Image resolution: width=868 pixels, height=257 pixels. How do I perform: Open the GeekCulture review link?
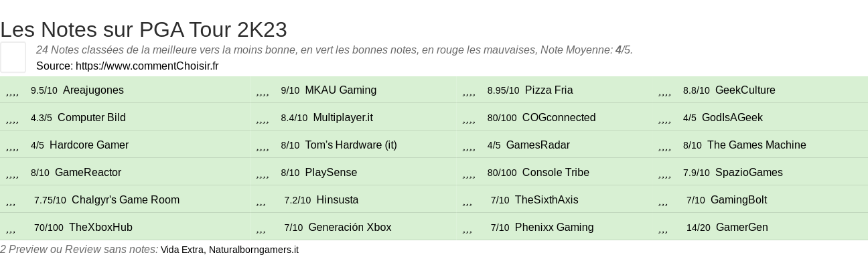(x=745, y=90)
